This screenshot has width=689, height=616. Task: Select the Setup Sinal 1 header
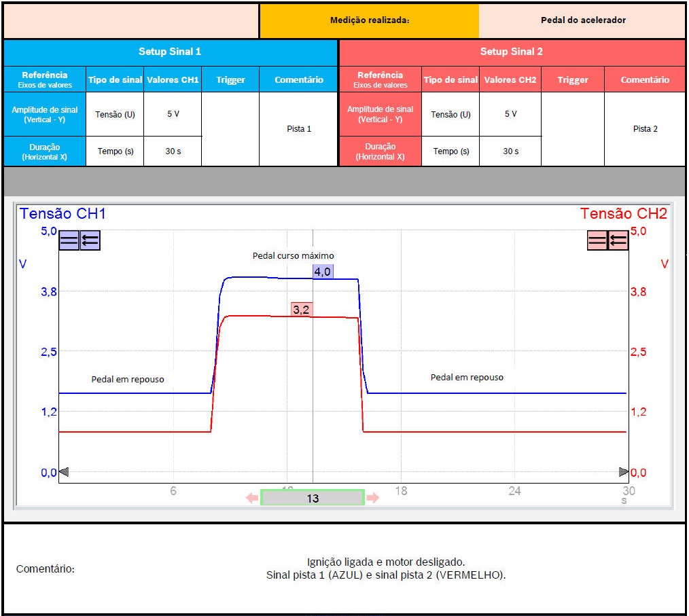[x=170, y=52]
